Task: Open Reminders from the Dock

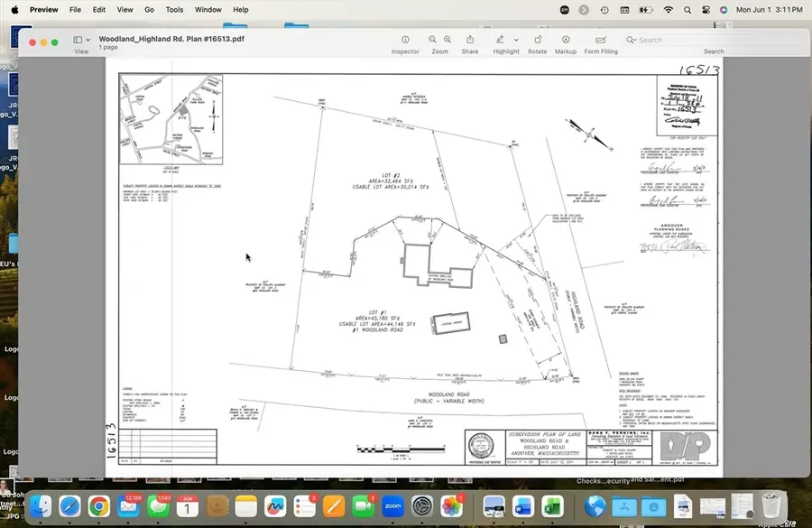Action: (x=305, y=505)
